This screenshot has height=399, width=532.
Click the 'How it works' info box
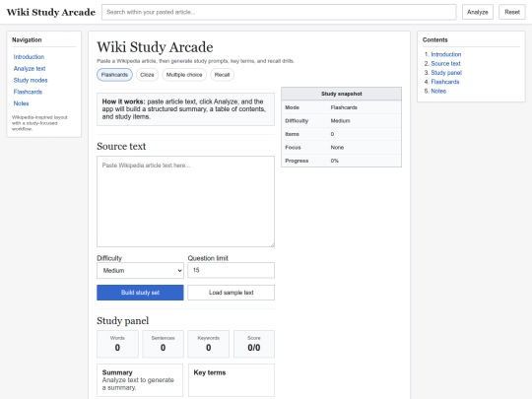[x=185, y=109]
